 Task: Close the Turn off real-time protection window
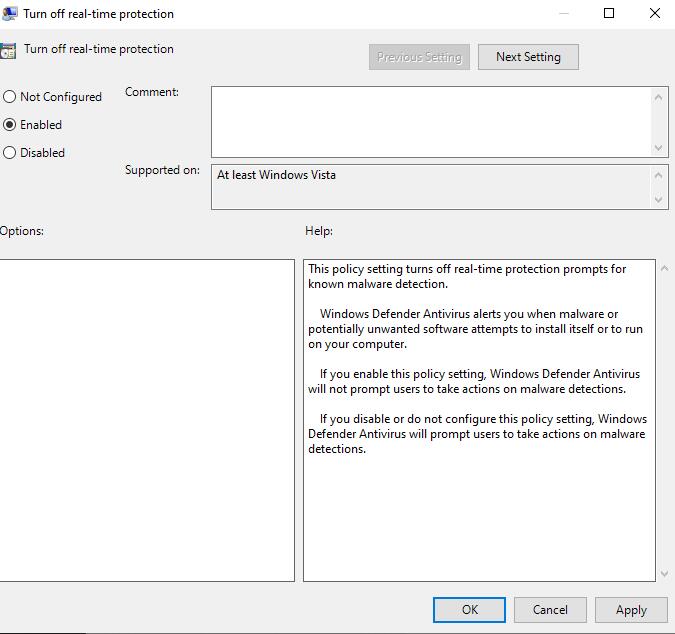pyautogui.click(x=655, y=13)
